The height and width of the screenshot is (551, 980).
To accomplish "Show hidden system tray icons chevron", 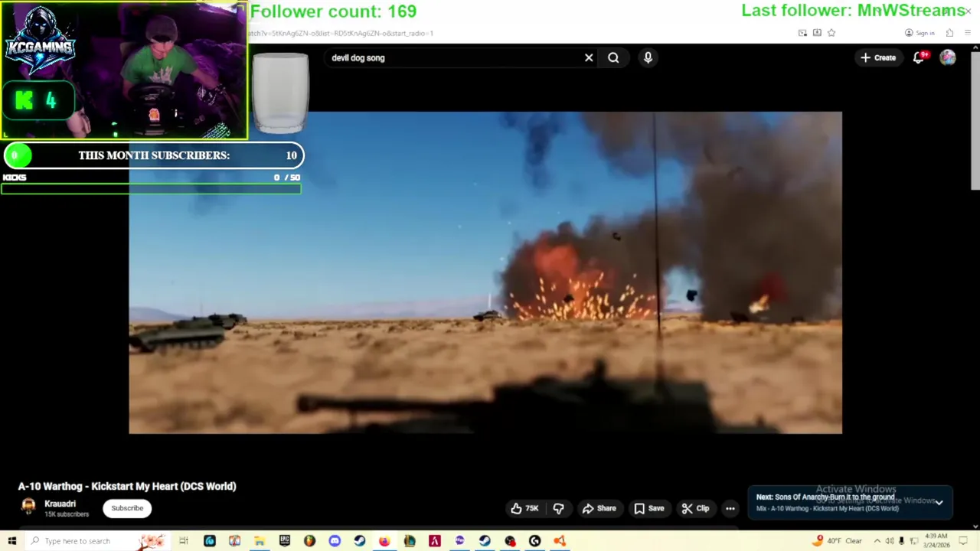I will (x=877, y=541).
